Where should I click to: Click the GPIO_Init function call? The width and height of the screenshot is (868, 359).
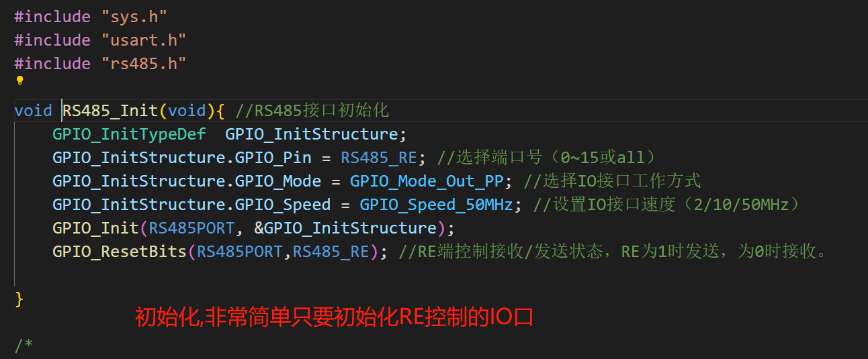click(x=95, y=228)
